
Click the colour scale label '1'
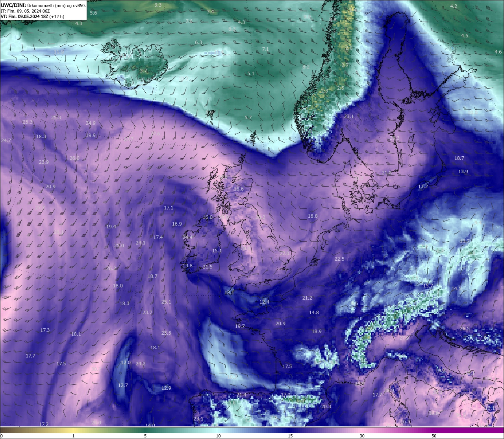[73, 436]
